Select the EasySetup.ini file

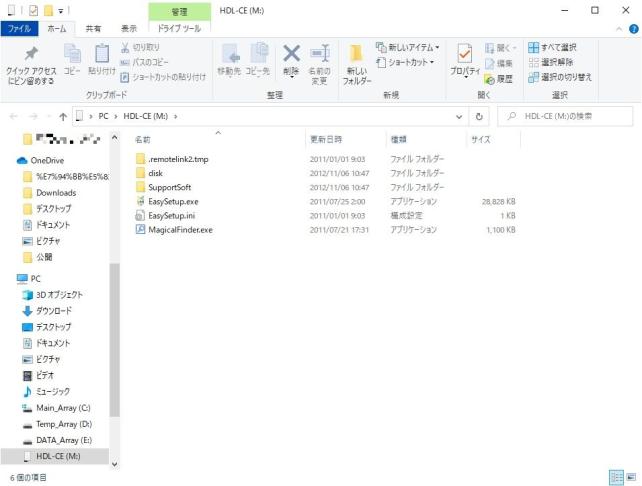172,216
